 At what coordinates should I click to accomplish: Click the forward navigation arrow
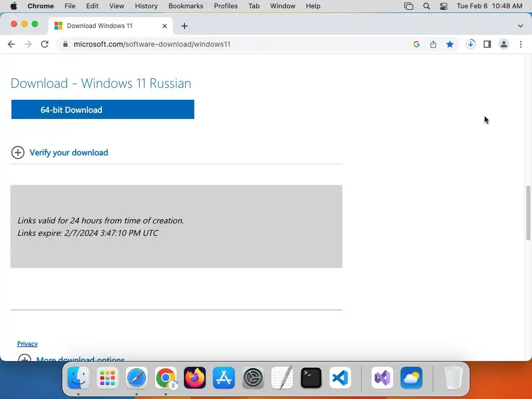pyautogui.click(x=28, y=44)
